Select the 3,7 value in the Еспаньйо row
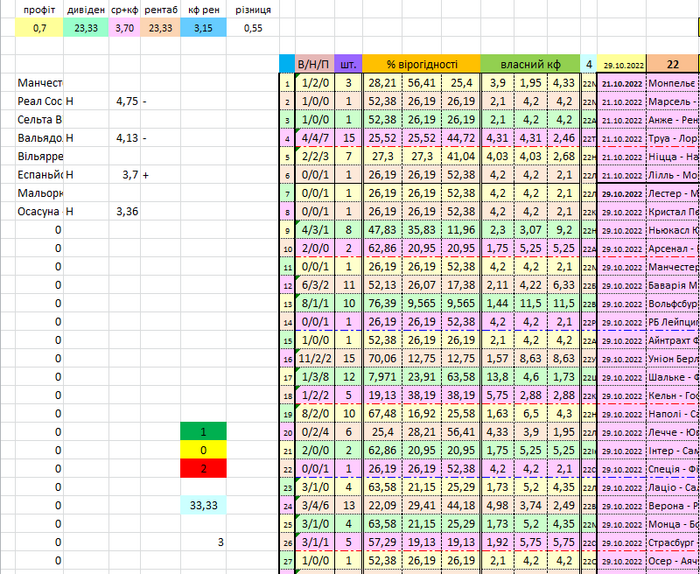Viewport: 700px width, 574px height. coord(125,175)
